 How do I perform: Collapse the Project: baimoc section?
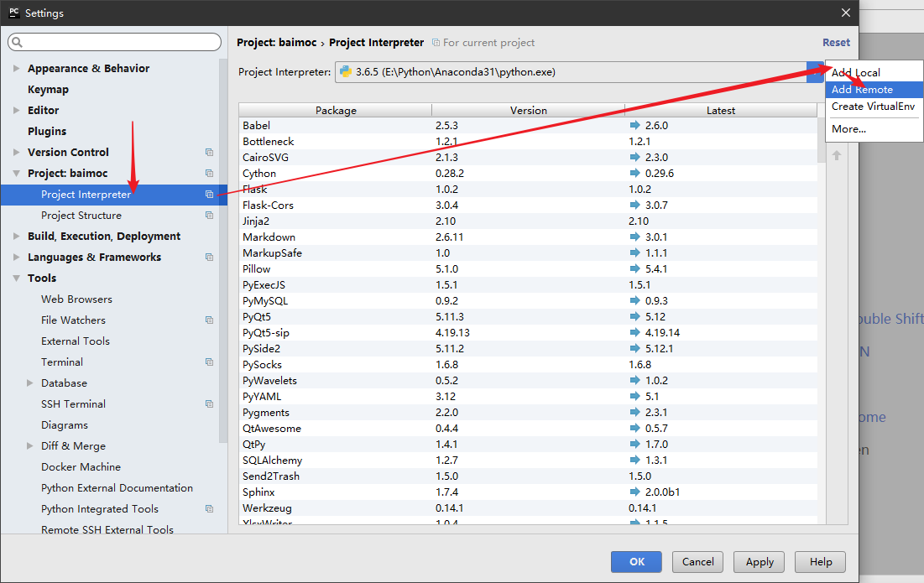[17, 173]
